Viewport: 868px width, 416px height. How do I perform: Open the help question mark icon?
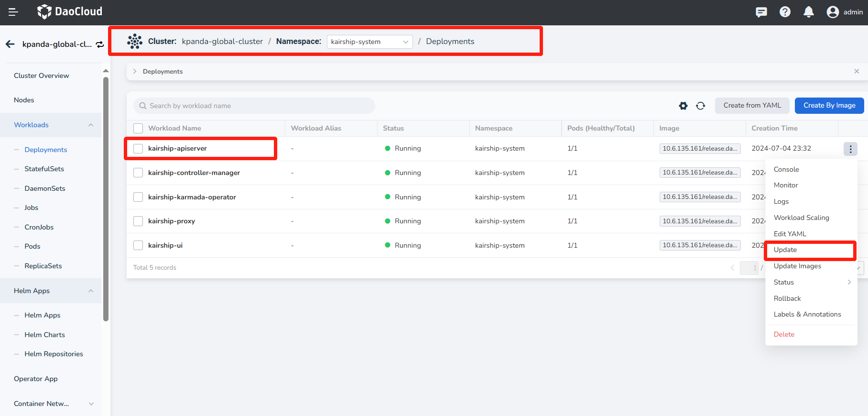coord(785,12)
